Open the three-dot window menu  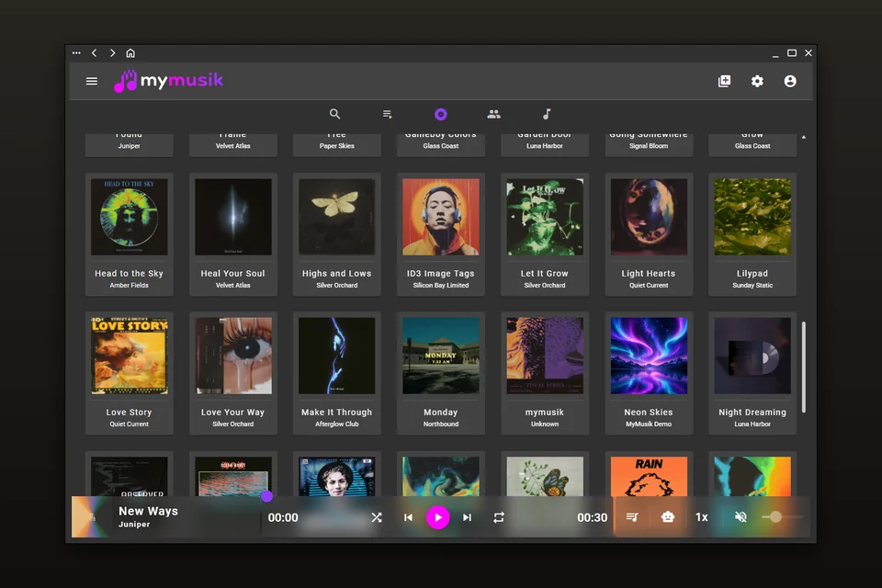(x=76, y=53)
